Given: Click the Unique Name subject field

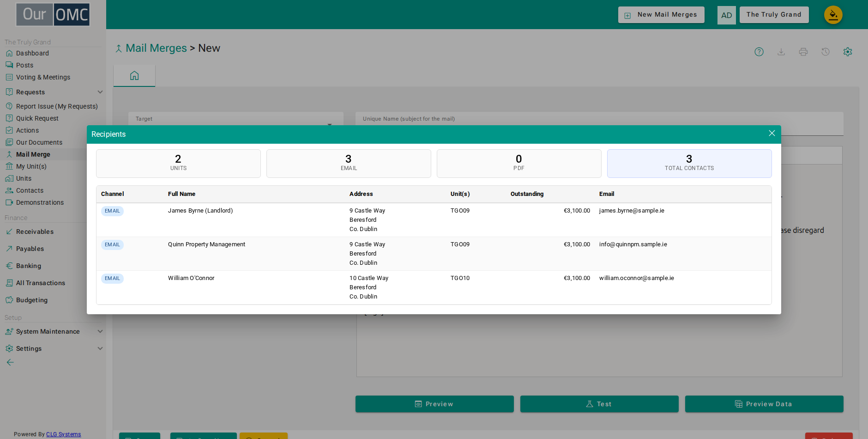Looking at the screenshot, I should pyautogui.click(x=599, y=123).
